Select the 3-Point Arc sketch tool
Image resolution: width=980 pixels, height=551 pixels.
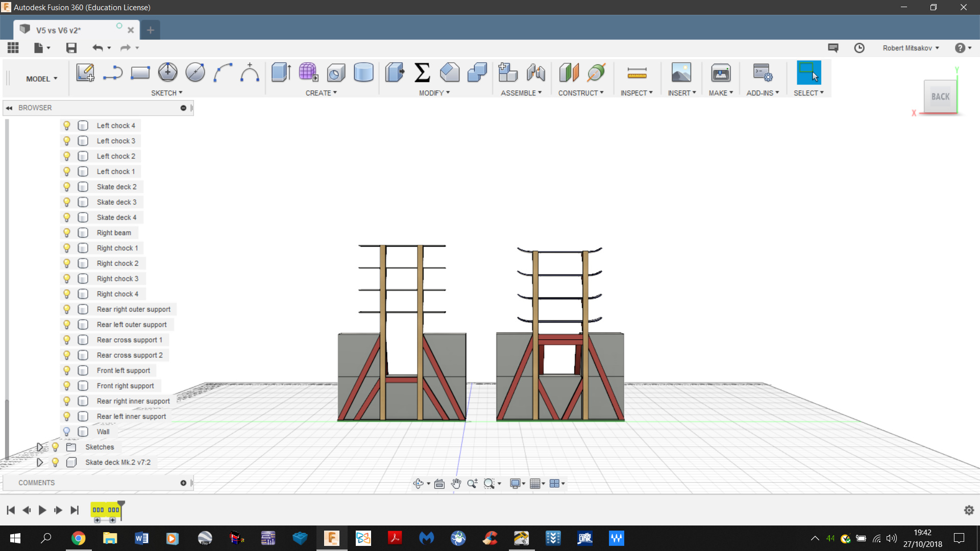pyautogui.click(x=223, y=72)
